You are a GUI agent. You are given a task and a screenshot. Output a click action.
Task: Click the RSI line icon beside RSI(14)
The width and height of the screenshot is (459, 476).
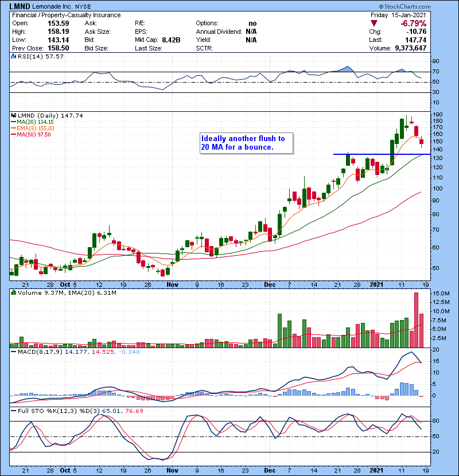pos(13,56)
